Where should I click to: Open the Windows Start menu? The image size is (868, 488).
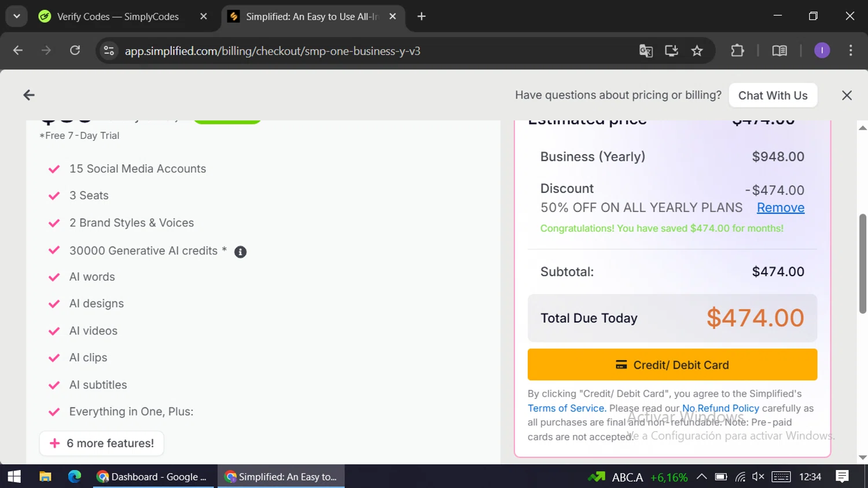coord(14,476)
